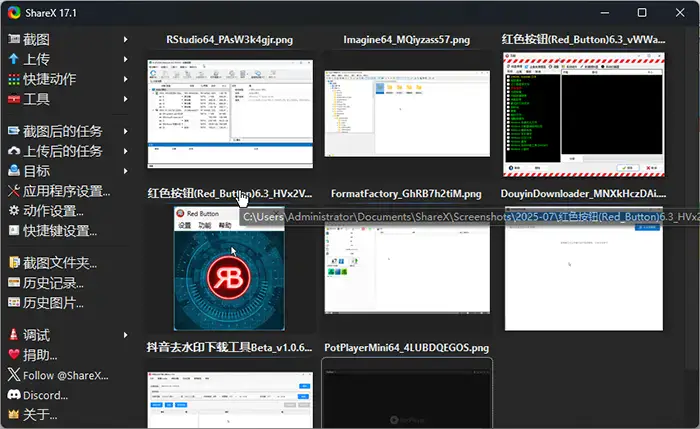
Task: Click the 上传后的任务 cloud icon
Action: click(x=14, y=151)
